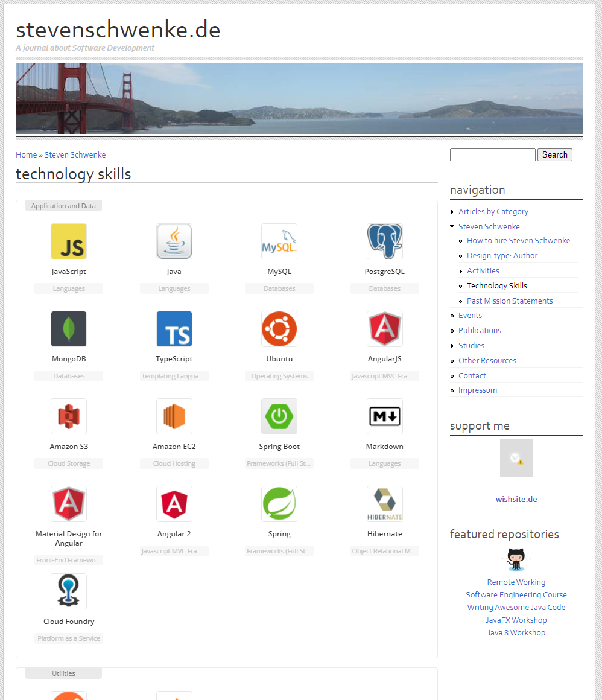Click the Templating Langua... tag under TypeScript
Screen dimensions: 602x700
pyautogui.click(x=174, y=376)
